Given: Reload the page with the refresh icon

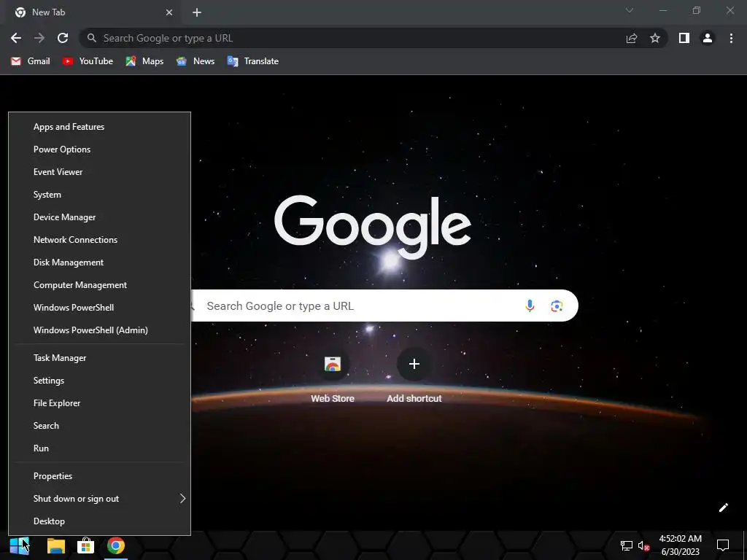Looking at the screenshot, I should click(63, 38).
